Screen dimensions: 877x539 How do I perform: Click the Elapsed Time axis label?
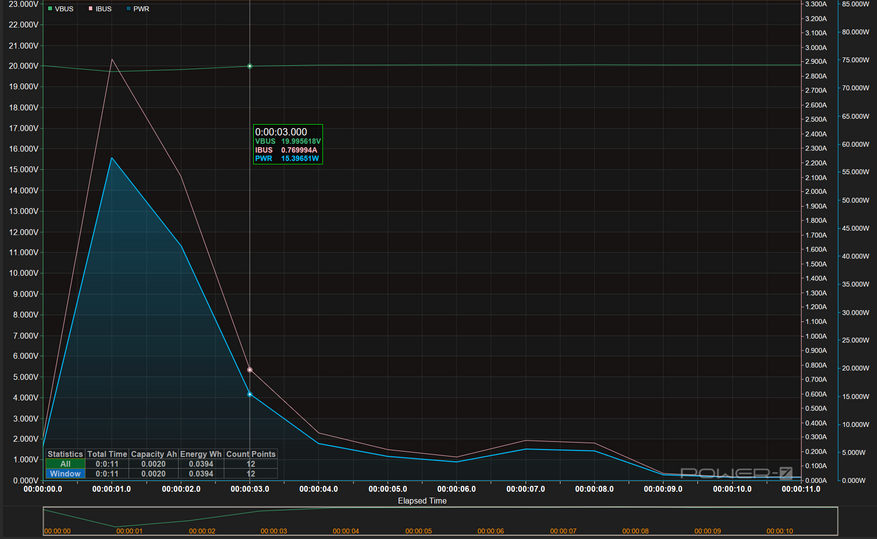tap(422, 500)
